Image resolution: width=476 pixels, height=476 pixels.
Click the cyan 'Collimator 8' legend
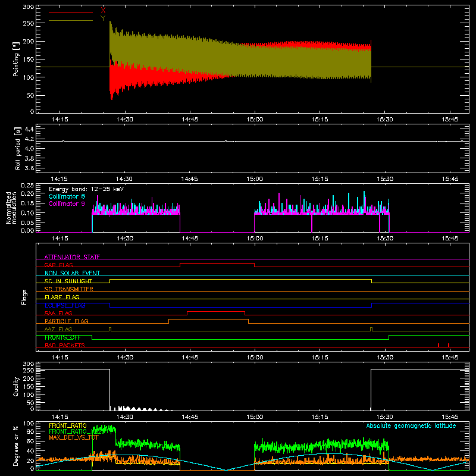[x=67, y=196]
